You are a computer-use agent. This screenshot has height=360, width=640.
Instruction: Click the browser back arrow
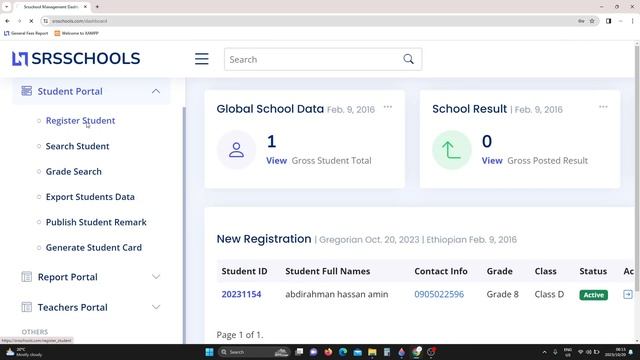click(x=7, y=21)
